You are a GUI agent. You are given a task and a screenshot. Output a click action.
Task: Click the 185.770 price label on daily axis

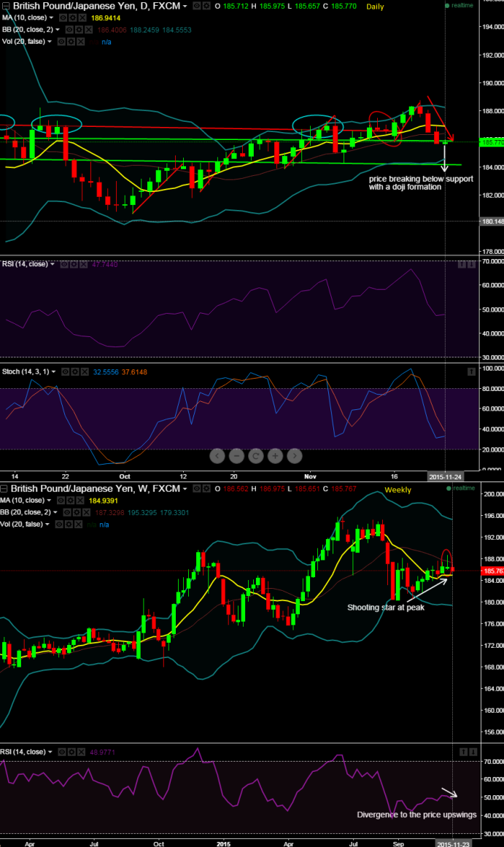[490, 142]
